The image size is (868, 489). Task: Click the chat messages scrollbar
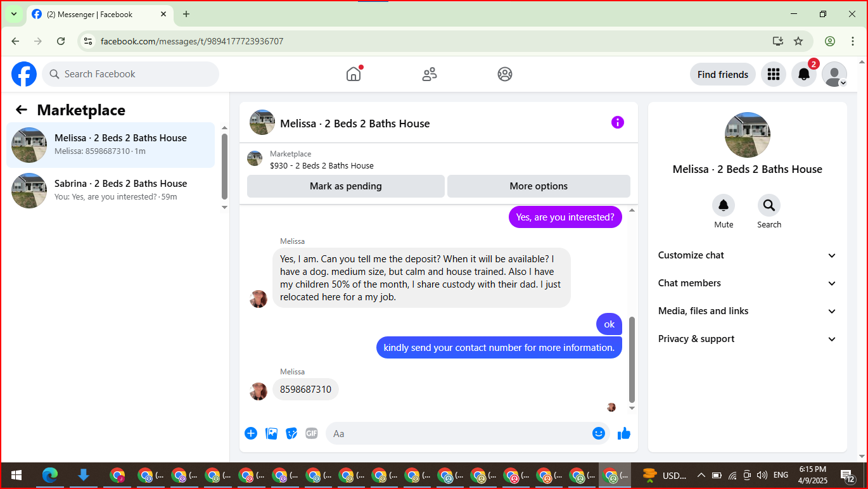click(632, 359)
